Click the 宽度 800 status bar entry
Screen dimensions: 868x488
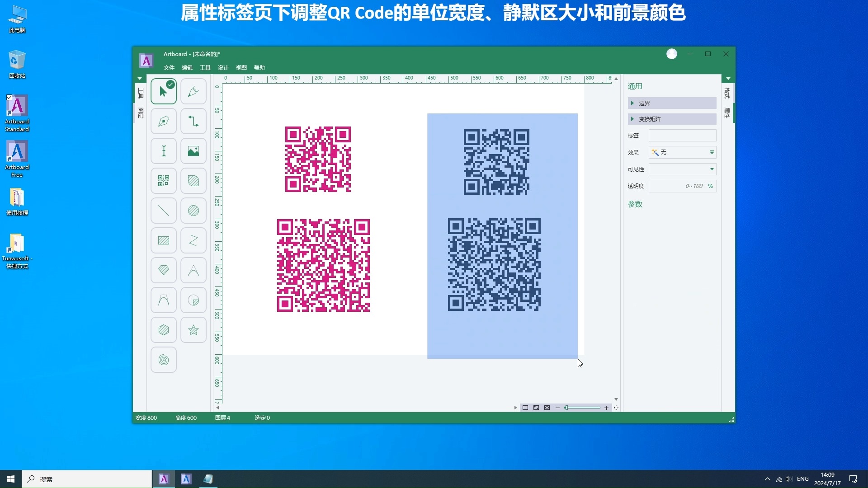(x=146, y=418)
